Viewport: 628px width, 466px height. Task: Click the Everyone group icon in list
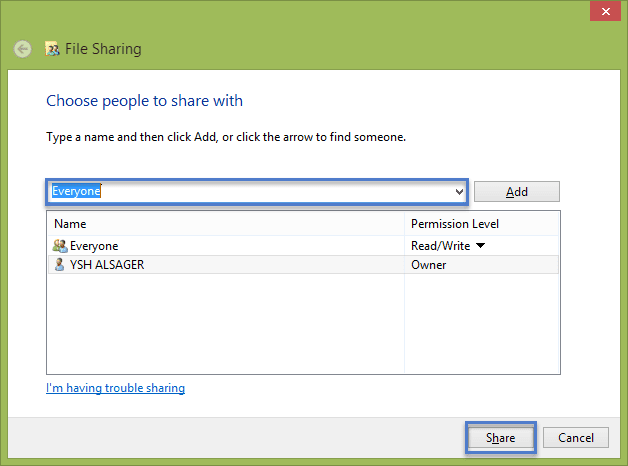point(60,245)
